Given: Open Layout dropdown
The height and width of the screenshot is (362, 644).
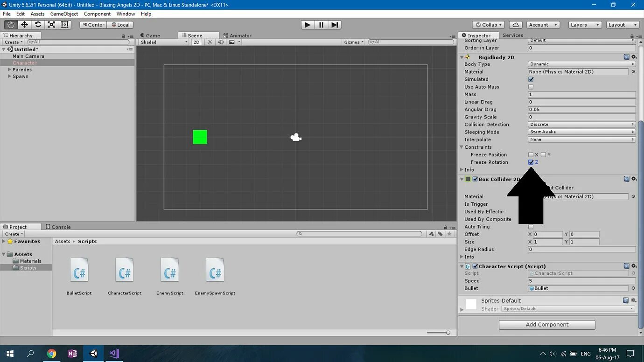Looking at the screenshot, I should 623,25.
